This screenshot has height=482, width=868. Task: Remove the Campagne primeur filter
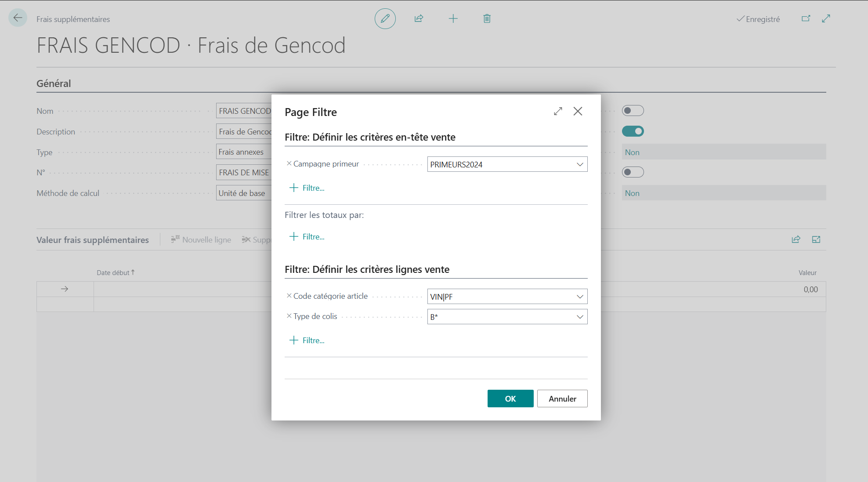coord(289,163)
